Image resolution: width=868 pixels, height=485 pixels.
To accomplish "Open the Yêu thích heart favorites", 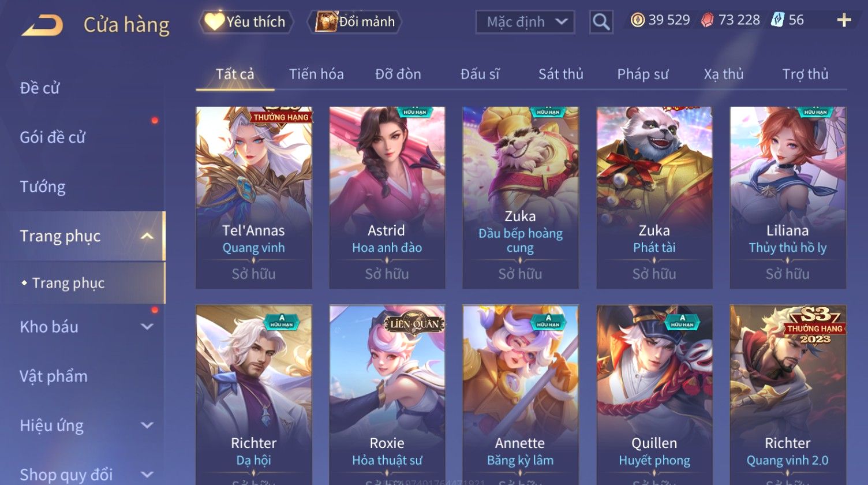I will click(x=246, y=22).
